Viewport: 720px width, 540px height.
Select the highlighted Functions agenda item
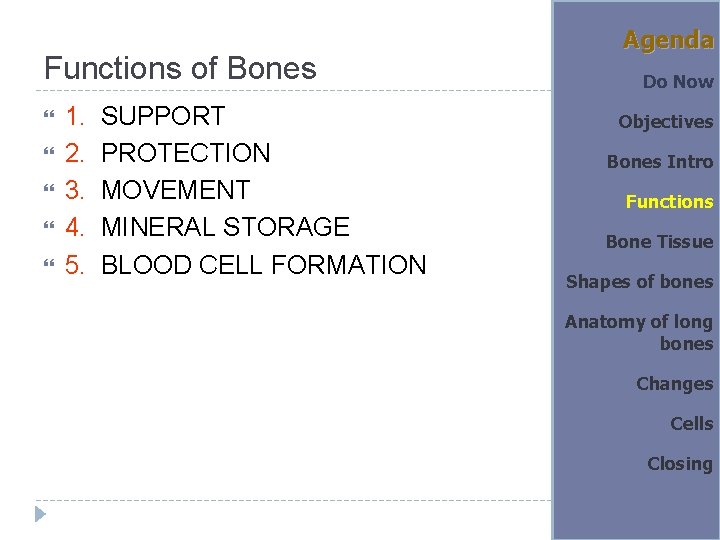click(669, 202)
